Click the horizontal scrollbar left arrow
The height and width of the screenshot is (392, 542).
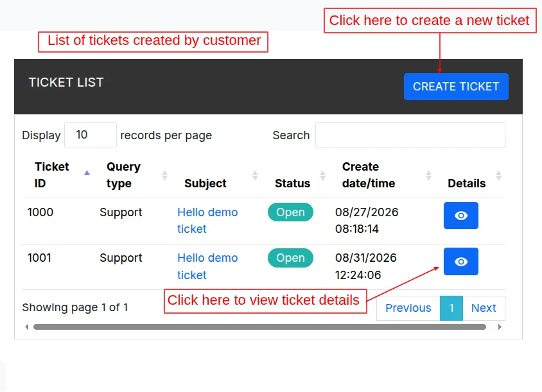(26, 327)
